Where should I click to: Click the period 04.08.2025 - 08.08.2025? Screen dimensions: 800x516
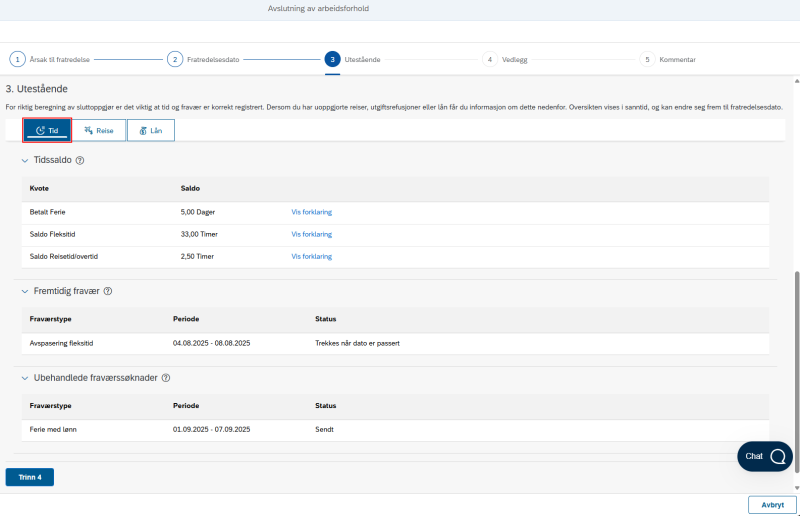211,343
